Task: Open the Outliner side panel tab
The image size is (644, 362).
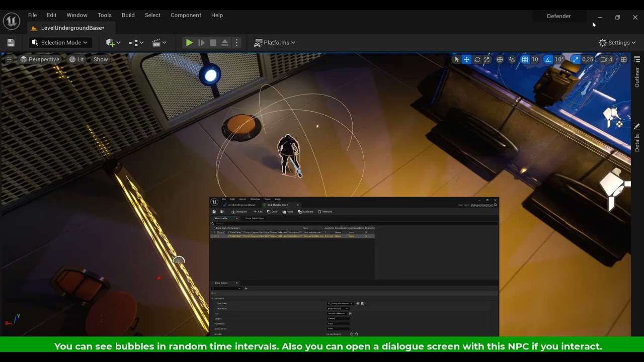Action: (637, 73)
